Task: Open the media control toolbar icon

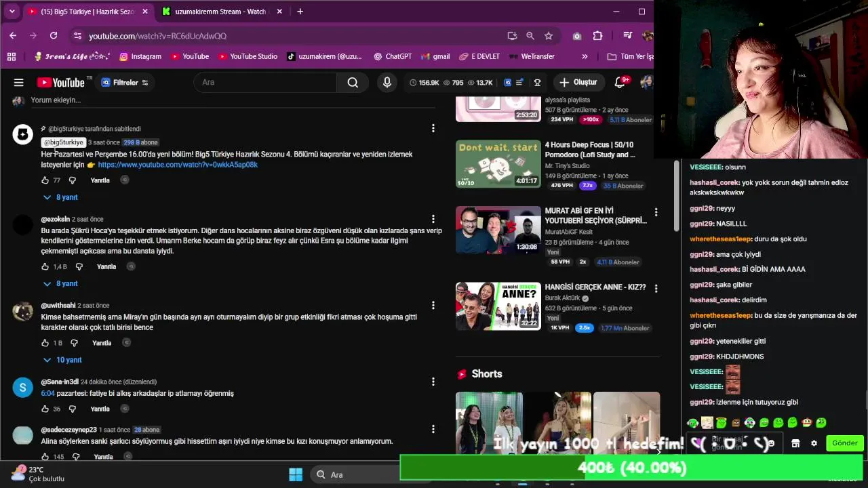Action: (628, 36)
